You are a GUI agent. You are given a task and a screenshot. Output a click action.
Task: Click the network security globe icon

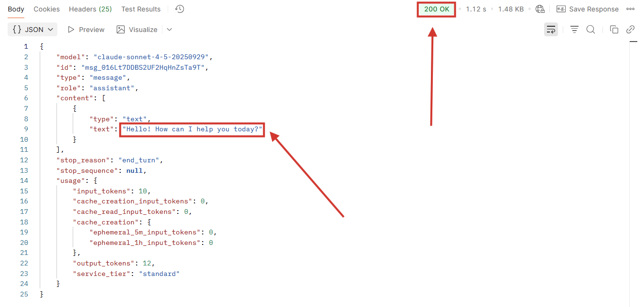pyautogui.click(x=540, y=9)
